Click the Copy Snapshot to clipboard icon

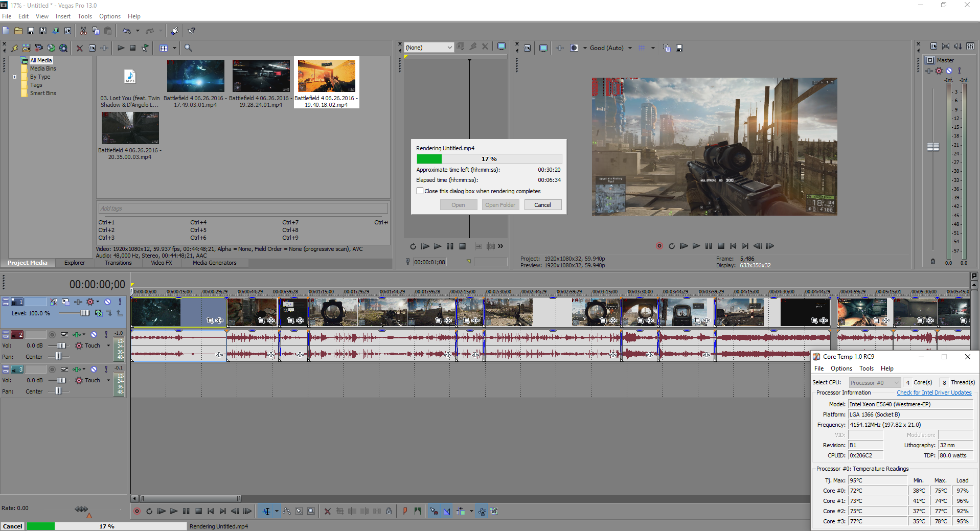(x=667, y=48)
